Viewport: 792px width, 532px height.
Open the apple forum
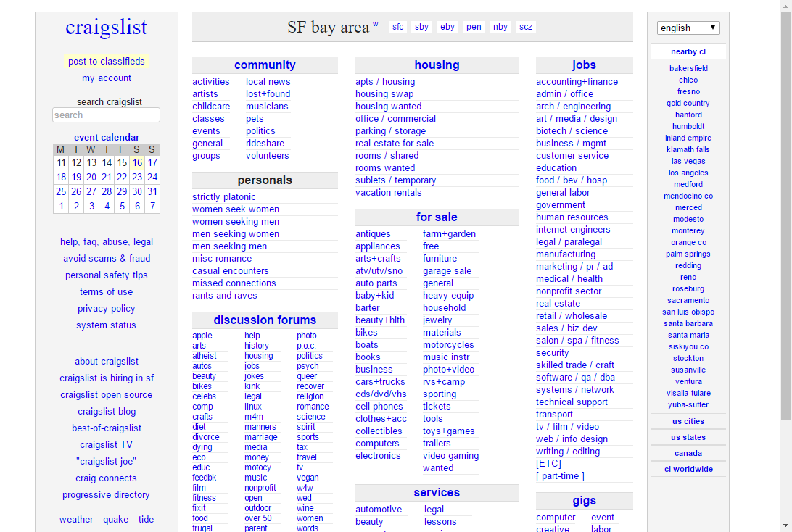point(202,336)
